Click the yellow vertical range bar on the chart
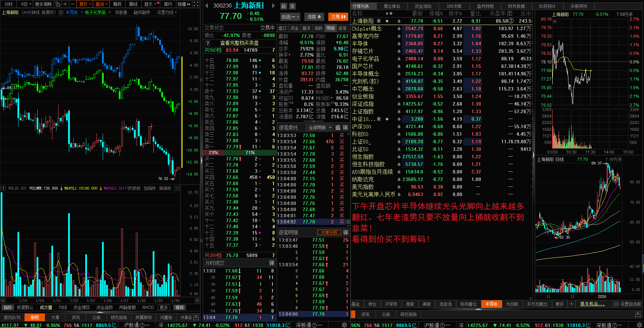The image size is (644, 328). (x=182, y=112)
